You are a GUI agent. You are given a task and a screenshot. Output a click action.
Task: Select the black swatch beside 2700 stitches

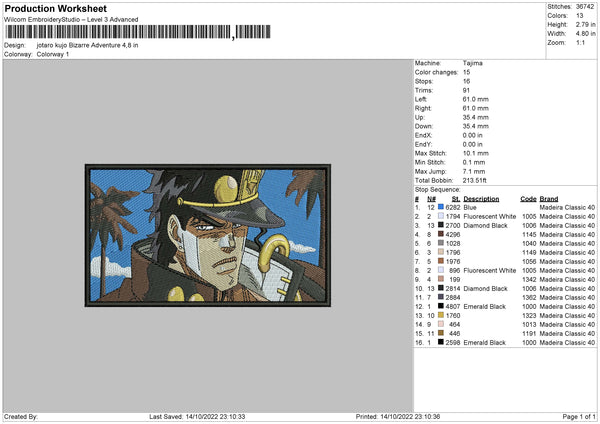(441, 225)
